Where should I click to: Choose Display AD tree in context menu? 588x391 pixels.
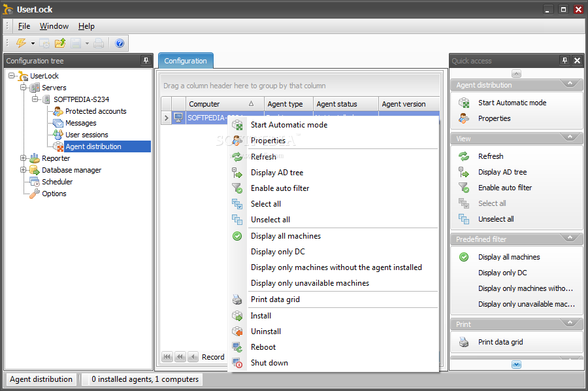(x=333, y=172)
